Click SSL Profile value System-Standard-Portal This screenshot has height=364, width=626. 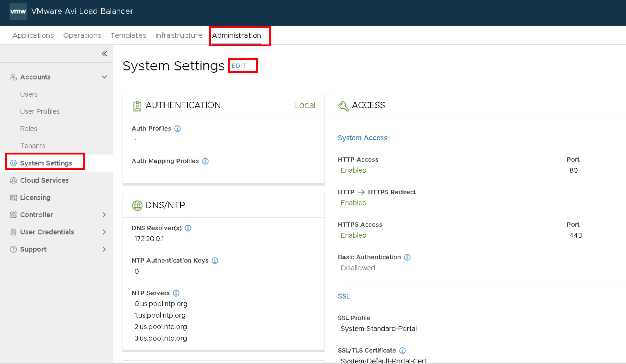379,329
